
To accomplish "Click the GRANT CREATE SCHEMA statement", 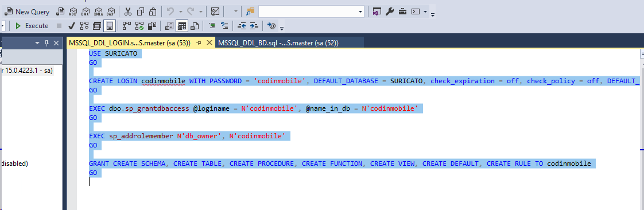I will pos(340,163).
